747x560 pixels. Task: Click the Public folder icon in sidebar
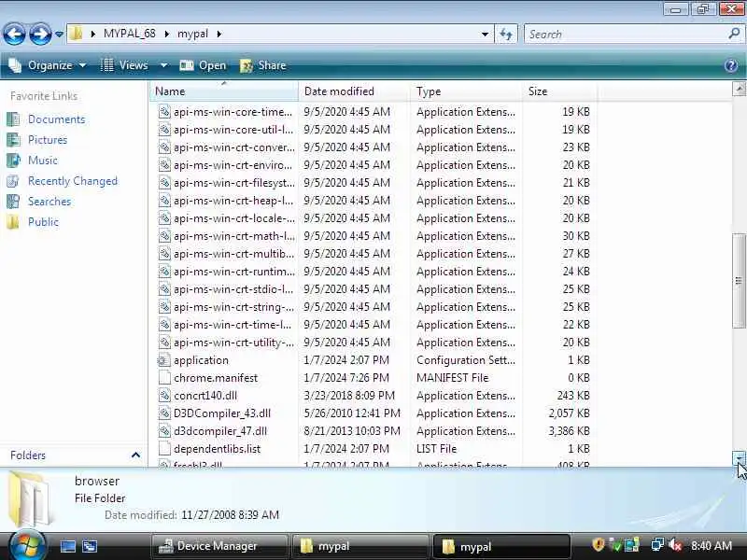[13, 222]
